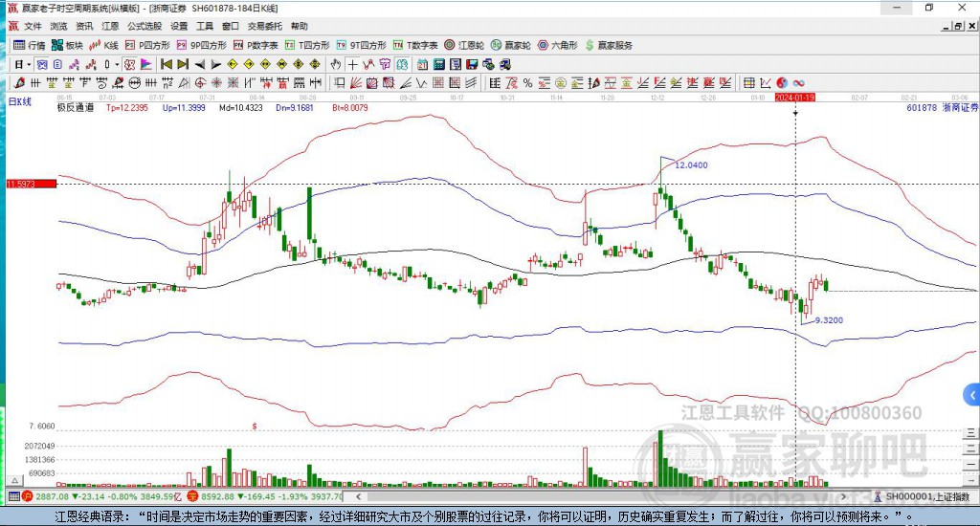Open the 设置 menu
This screenshot has width=980, height=526.
coord(179,26)
